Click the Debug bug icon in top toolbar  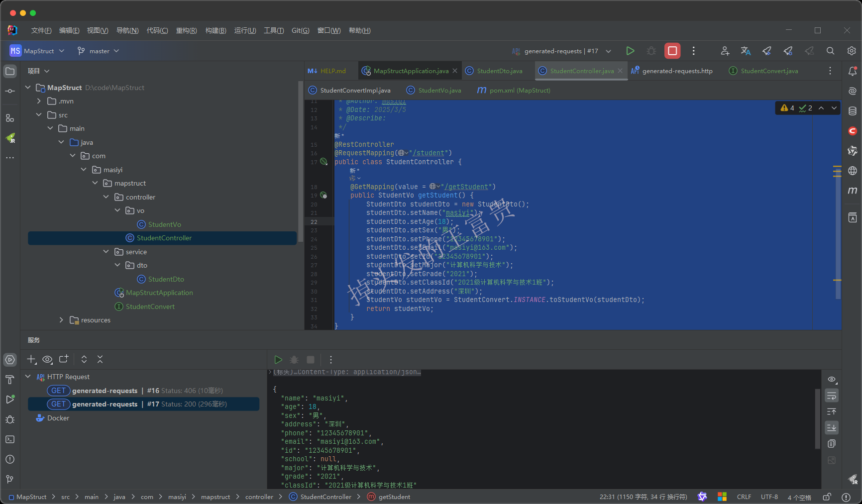[x=651, y=51]
